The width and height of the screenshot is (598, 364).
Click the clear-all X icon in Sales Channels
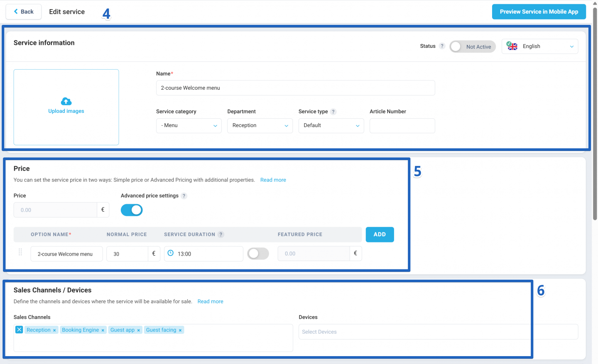(19, 330)
